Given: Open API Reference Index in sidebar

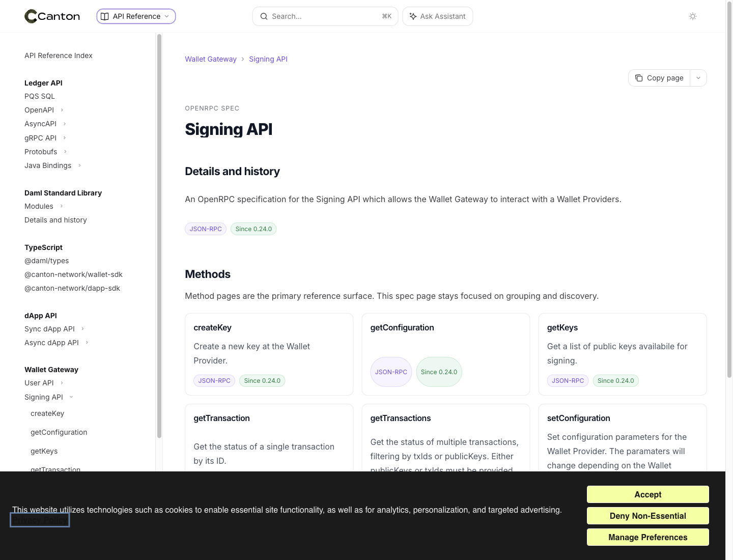Looking at the screenshot, I should [x=59, y=55].
